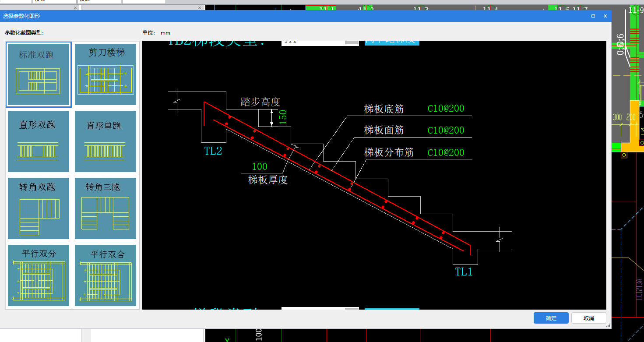The image size is (644, 342).
Task: Close the second background panel via its X
Action: tap(200, 8)
